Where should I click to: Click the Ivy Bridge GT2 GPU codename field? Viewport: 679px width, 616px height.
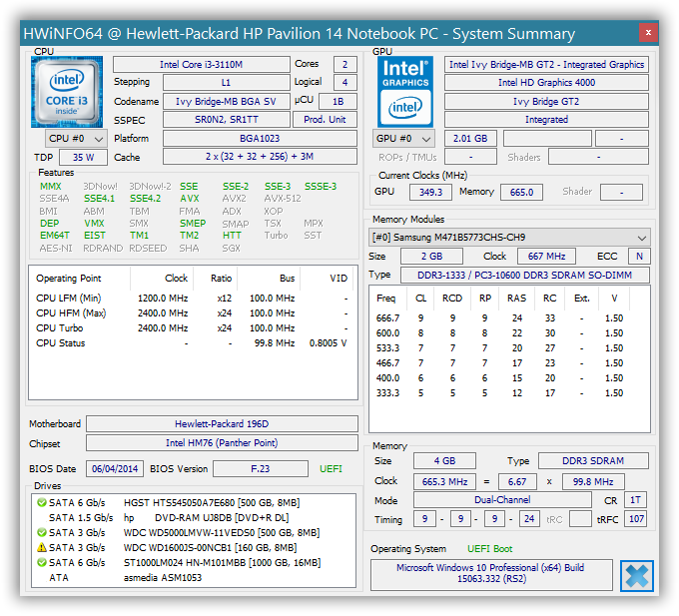pyautogui.click(x=546, y=101)
